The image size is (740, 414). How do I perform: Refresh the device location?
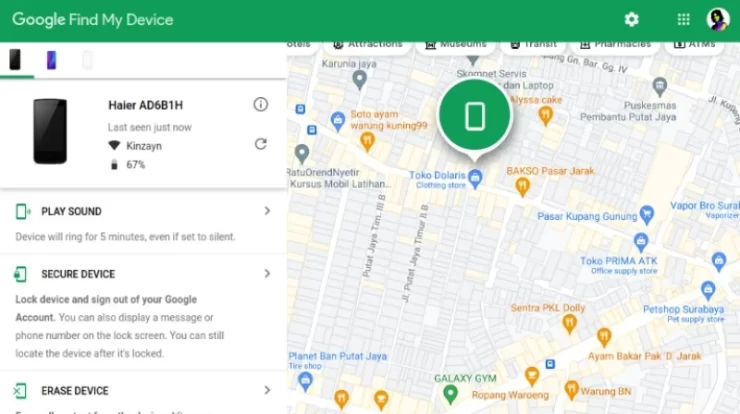[261, 144]
